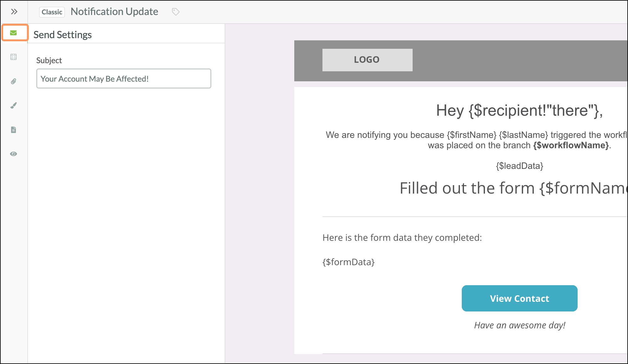This screenshot has width=628, height=364.
Task: Click the Have an awesome day text
Action: point(520,325)
